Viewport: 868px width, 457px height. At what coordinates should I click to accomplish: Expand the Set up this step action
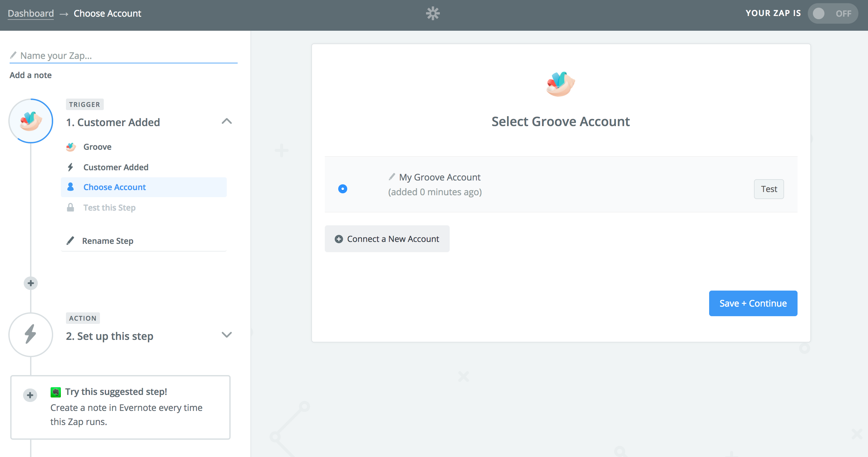click(227, 335)
